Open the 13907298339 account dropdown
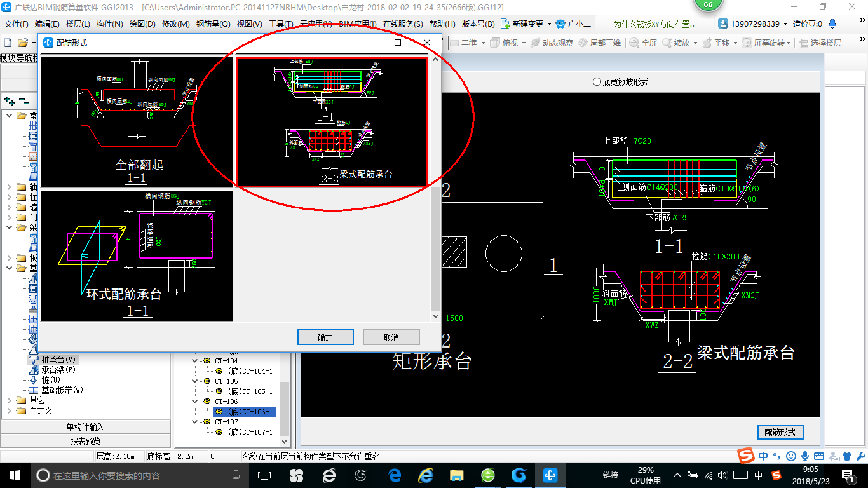 coord(754,24)
